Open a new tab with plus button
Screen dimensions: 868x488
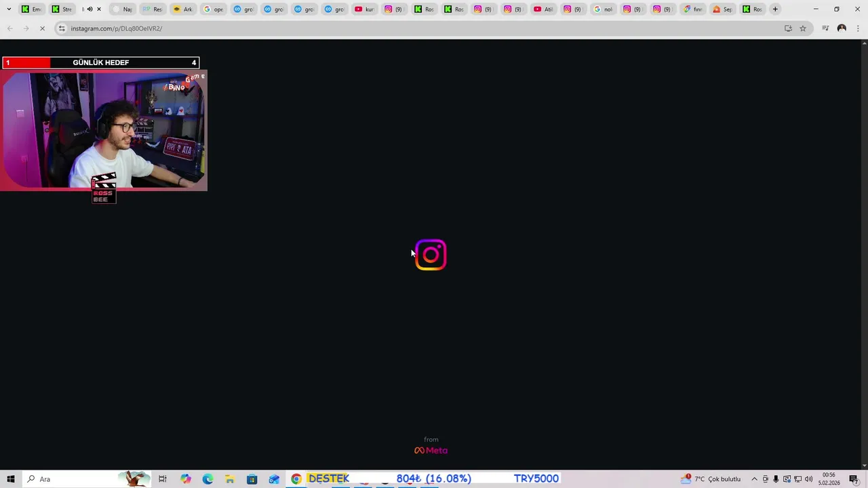[775, 9]
